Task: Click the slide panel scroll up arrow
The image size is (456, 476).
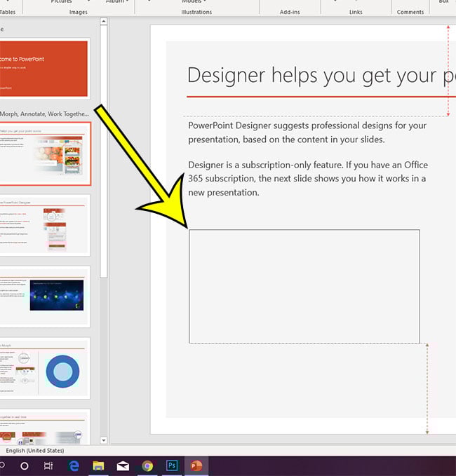Action: [103, 21]
